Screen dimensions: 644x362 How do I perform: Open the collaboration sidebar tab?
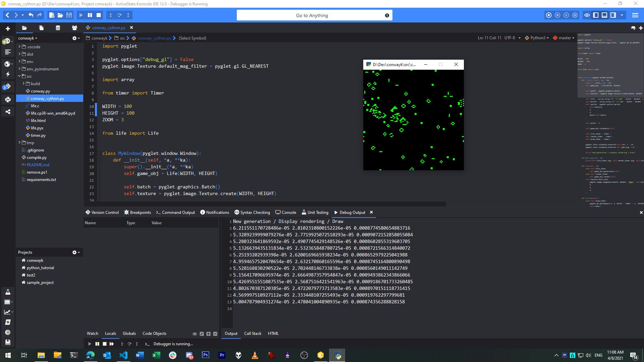point(74,28)
